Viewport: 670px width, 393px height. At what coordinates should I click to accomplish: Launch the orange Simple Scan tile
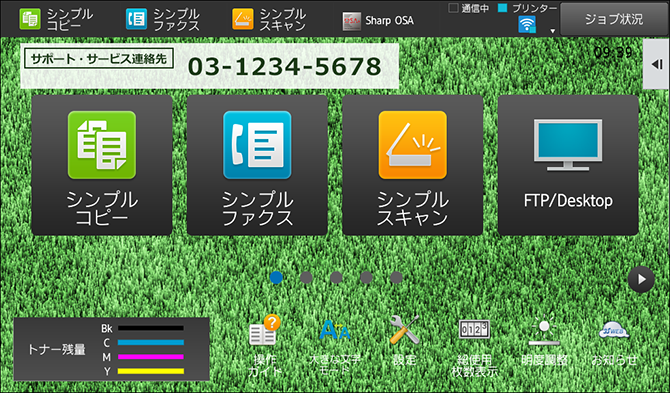tap(412, 165)
